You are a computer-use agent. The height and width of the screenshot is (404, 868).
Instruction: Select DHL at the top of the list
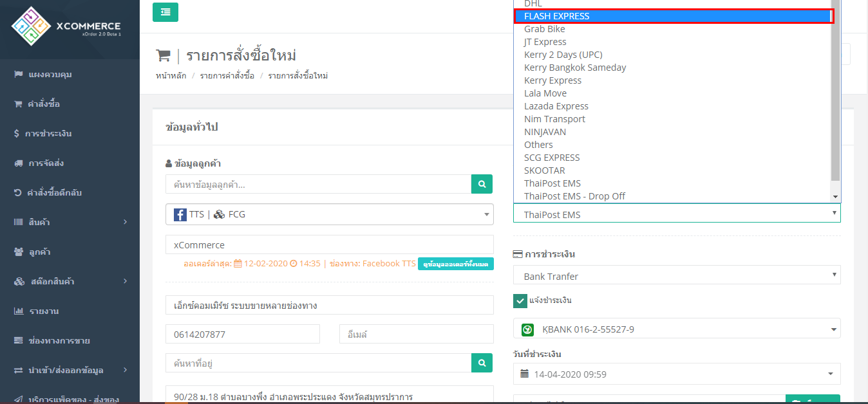pyautogui.click(x=672, y=4)
